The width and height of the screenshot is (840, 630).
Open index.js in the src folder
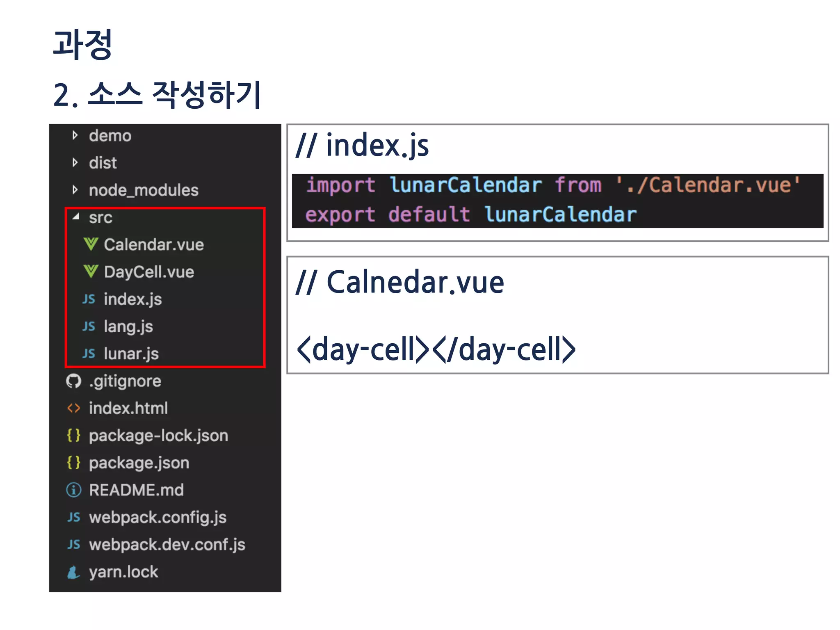133,299
